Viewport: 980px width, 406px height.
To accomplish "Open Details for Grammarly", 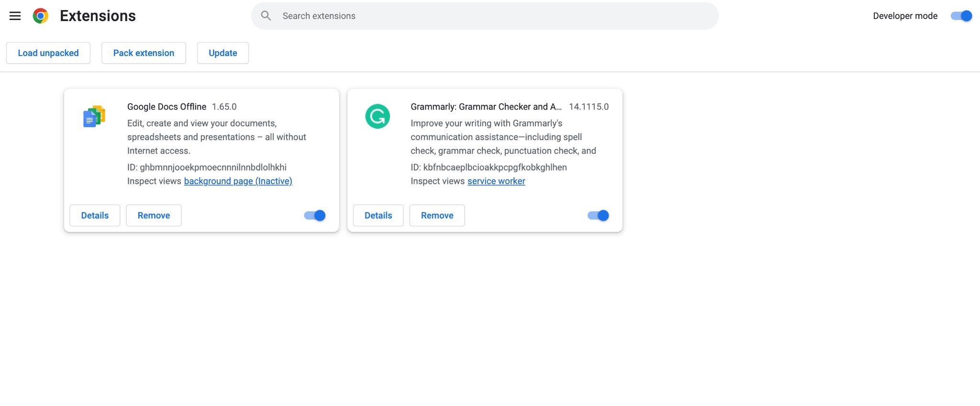I will [x=378, y=215].
